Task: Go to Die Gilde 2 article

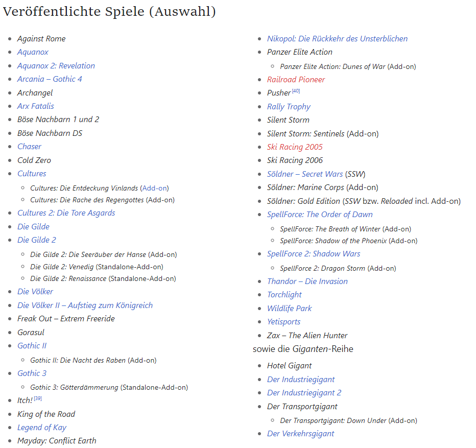Action: coord(36,240)
